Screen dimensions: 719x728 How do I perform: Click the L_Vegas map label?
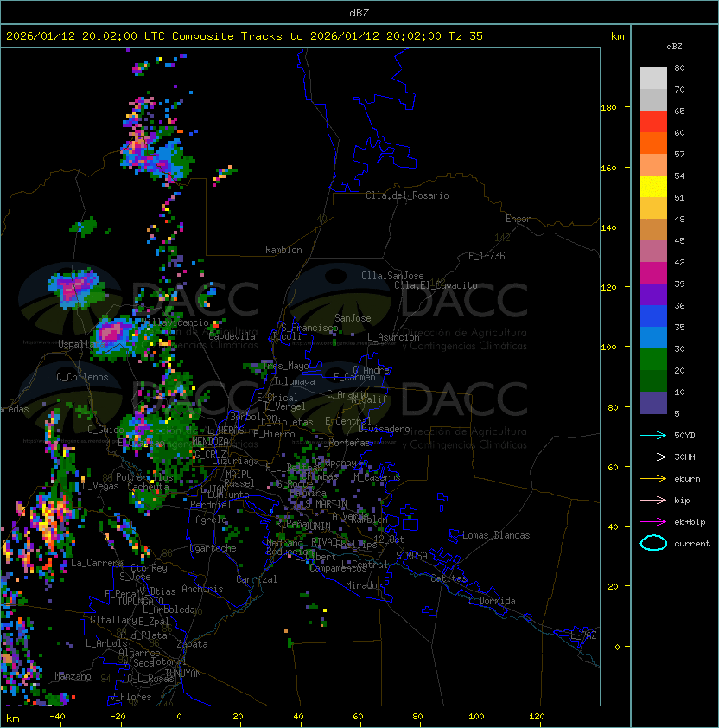pos(100,486)
